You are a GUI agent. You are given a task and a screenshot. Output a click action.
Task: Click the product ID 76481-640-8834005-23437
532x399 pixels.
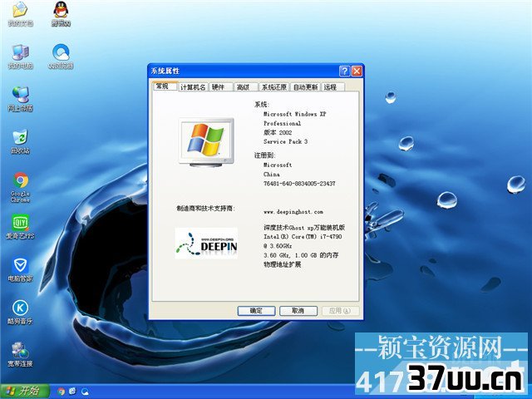299,184
